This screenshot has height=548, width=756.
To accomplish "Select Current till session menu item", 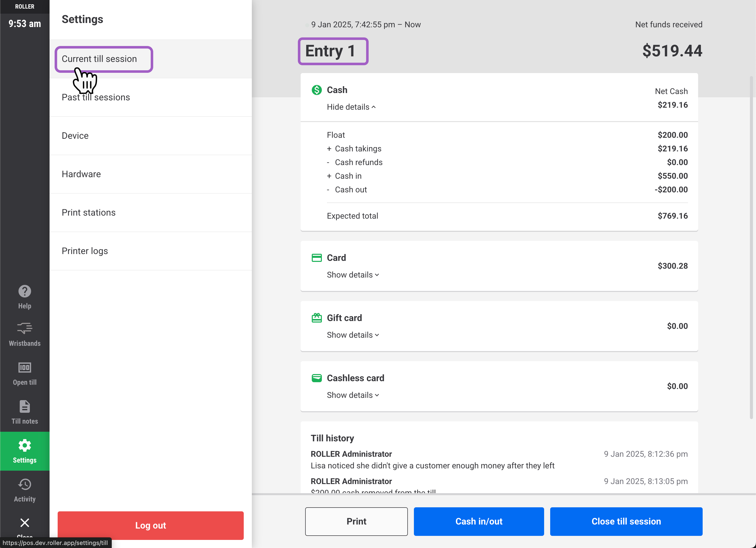I will click(151, 59).
